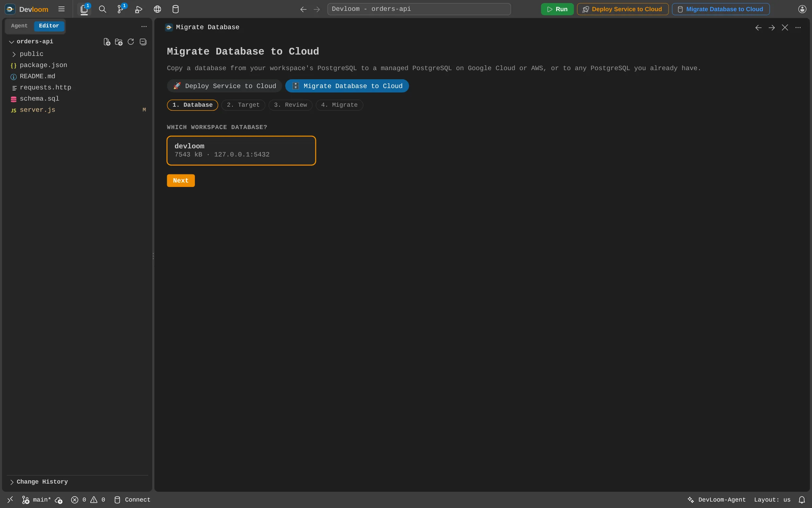Open the notifications bell in status bar

(802, 500)
